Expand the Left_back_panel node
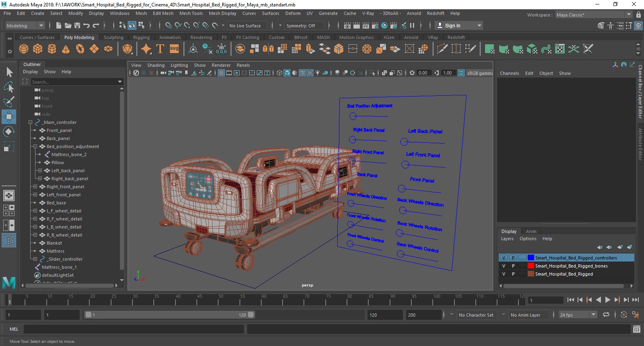Viewport: 644px width, 346px height. tap(40, 171)
